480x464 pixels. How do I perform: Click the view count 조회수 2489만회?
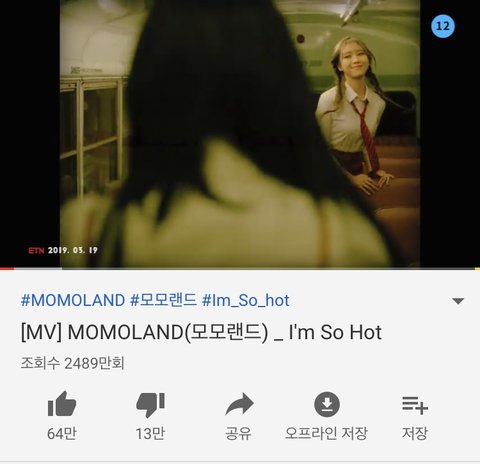73,363
